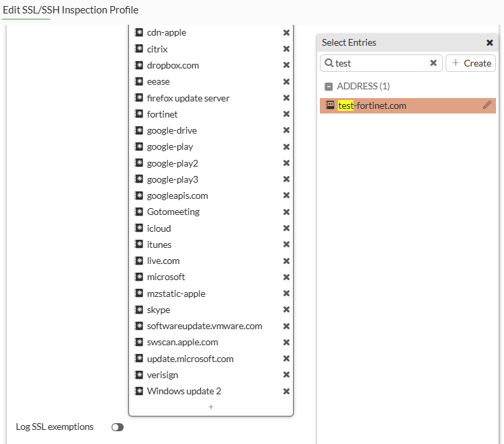The height and width of the screenshot is (444, 504).
Task: Click the search field containing test
Action: point(381,63)
